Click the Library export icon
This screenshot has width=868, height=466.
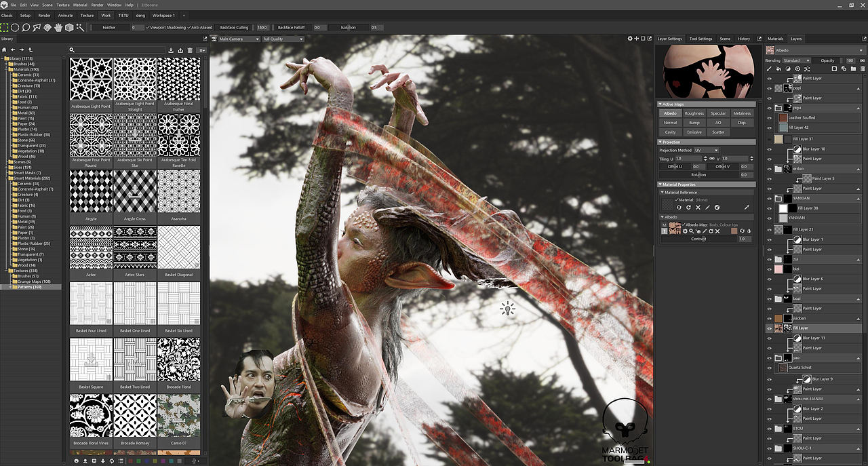[x=180, y=50]
